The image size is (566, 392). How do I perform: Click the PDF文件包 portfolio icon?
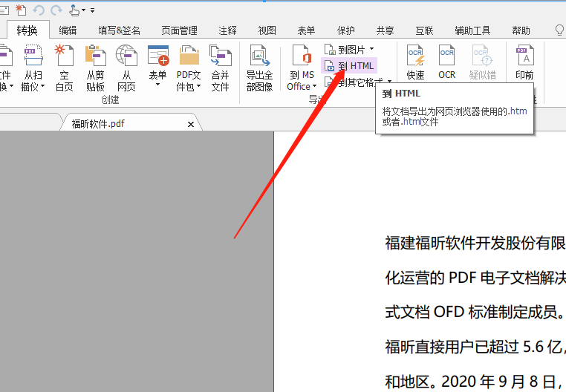pos(189,55)
